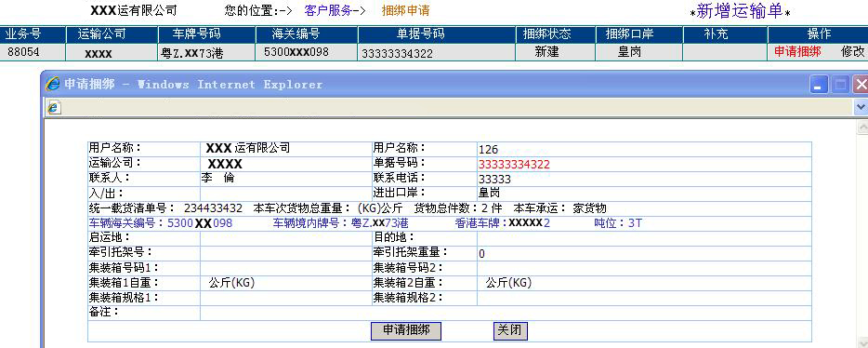Click the 修改 link in row 88054
868x348 pixels.
[852, 51]
